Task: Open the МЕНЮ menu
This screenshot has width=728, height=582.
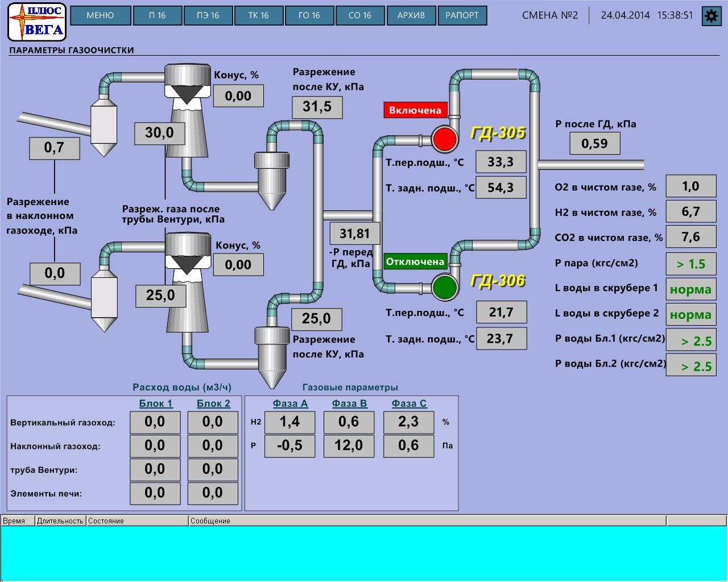Action: point(100,15)
